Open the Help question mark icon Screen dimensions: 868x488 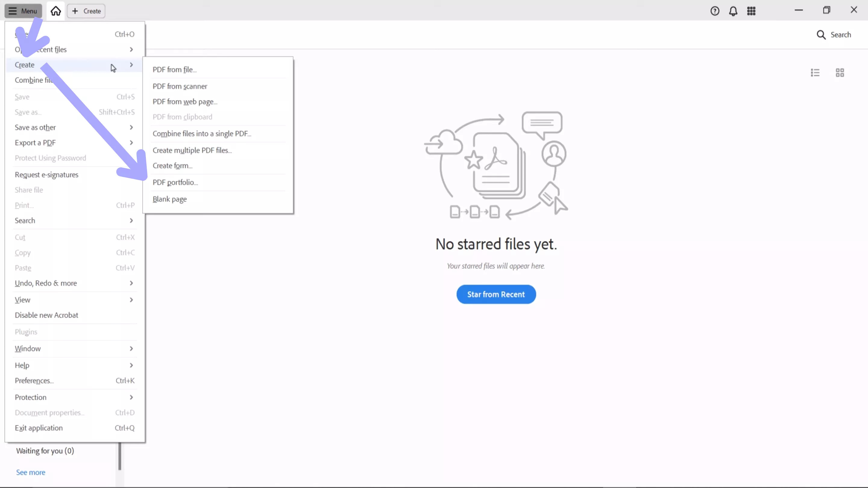(x=715, y=11)
